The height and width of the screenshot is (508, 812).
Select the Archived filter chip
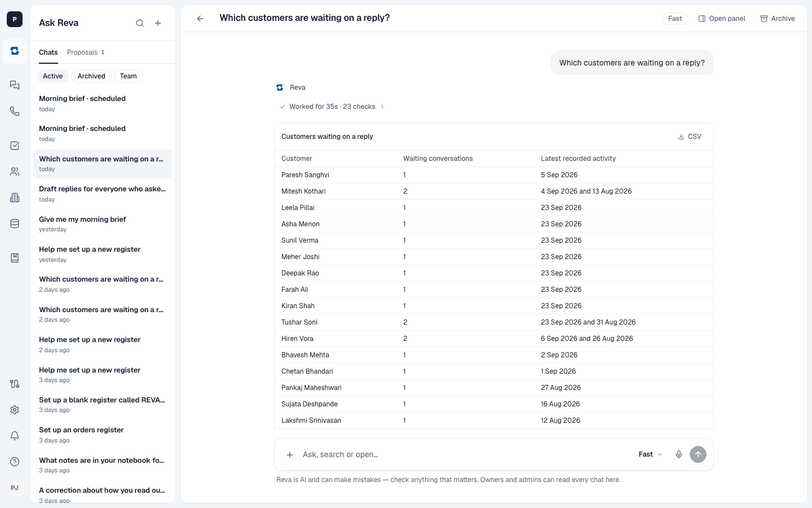[91, 76]
